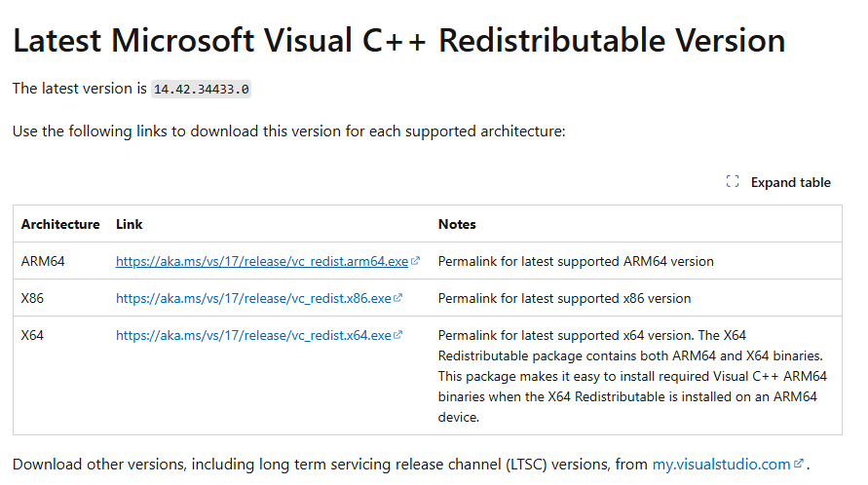
Task: Open the vc_redist.arm64.exe download link
Action: (261, 261)
